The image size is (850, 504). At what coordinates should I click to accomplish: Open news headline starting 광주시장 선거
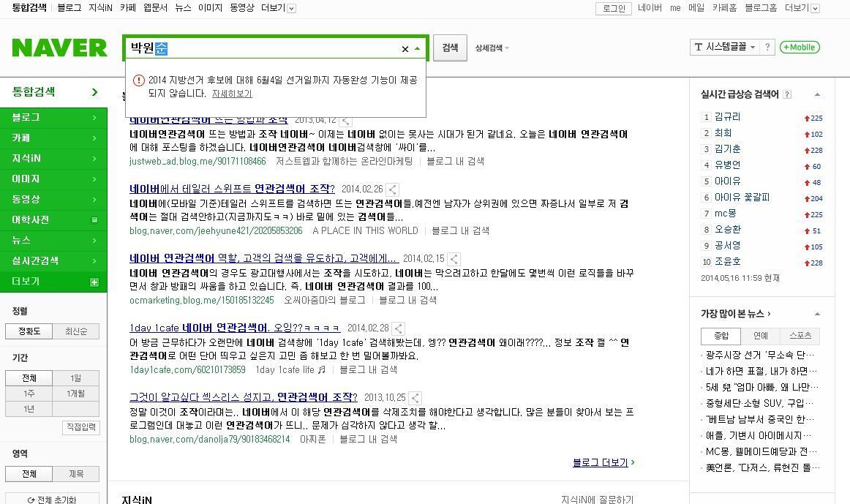760,355
